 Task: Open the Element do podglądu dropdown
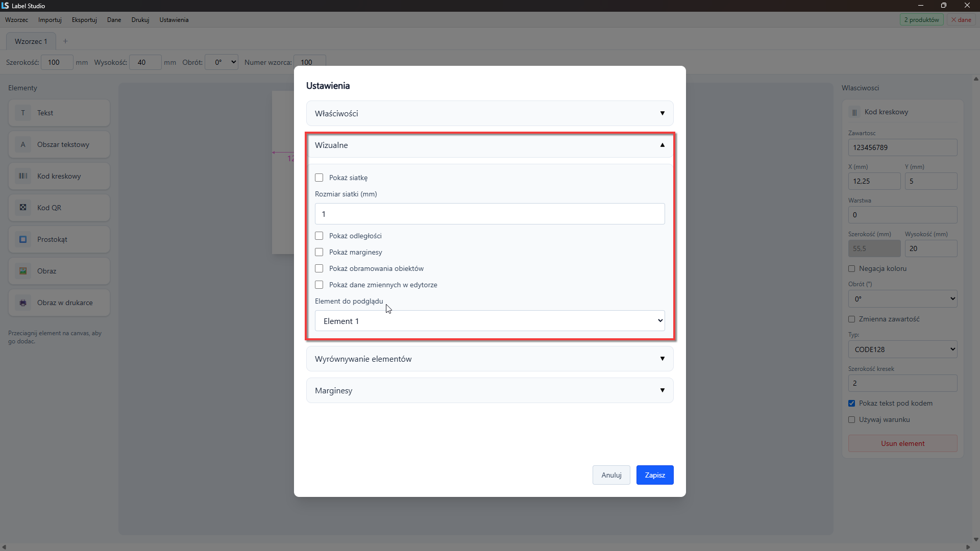click(x=489, y=321)
